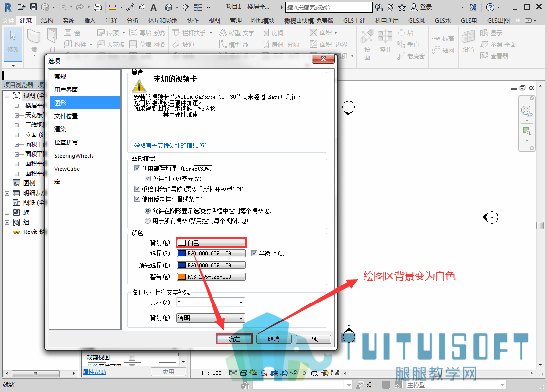Toggle the semi-transparent checkbox
This screenshot has width=547, height=392.
point(254,253)
